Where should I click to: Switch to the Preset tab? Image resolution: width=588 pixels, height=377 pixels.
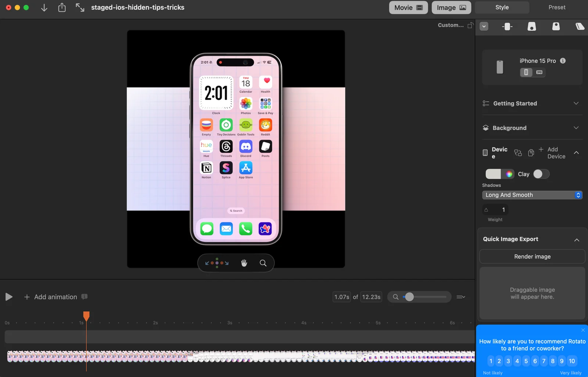[x=557, y=7]
